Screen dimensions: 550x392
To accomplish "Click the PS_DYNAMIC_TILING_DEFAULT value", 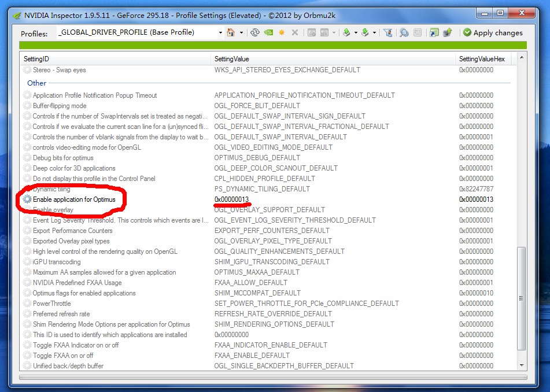I will pyautogui.click(x=262, y=188).
